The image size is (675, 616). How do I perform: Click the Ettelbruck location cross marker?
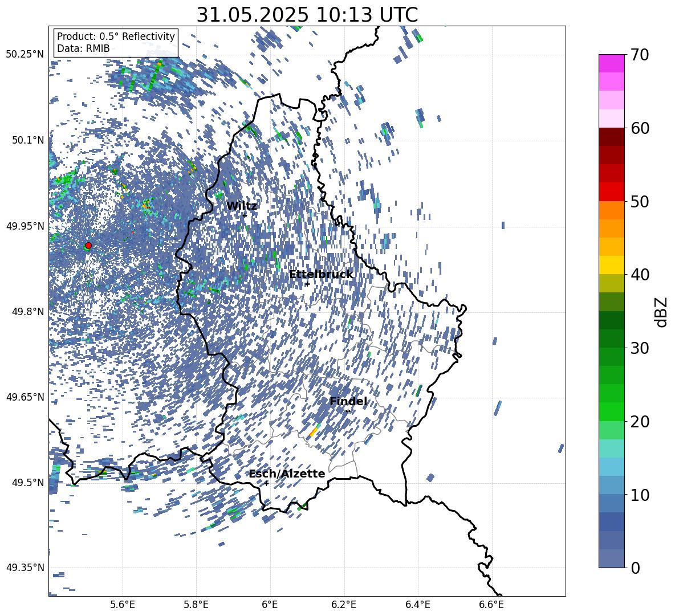(x=307, y=284)
